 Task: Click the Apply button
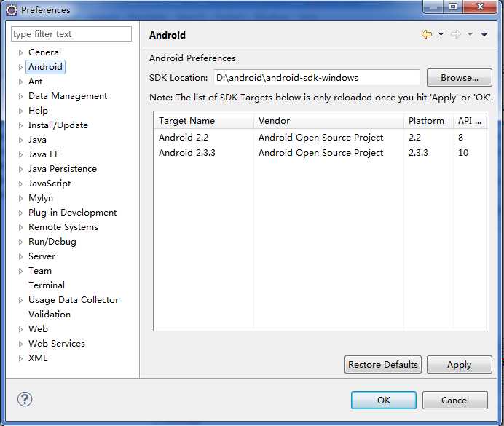460,365
